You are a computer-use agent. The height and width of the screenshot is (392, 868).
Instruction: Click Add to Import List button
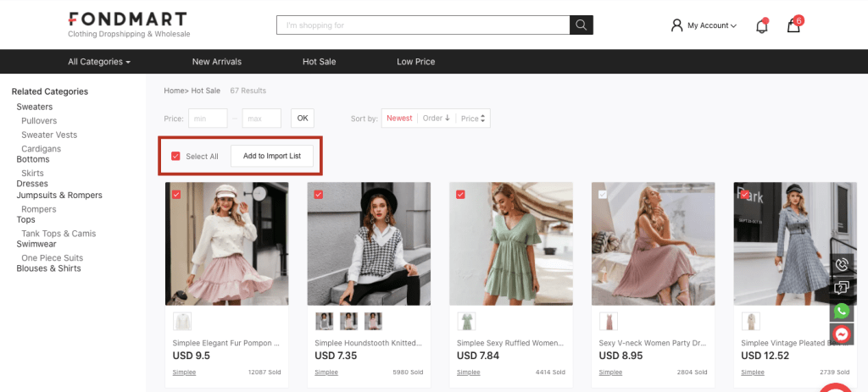[x=272, y=156]
